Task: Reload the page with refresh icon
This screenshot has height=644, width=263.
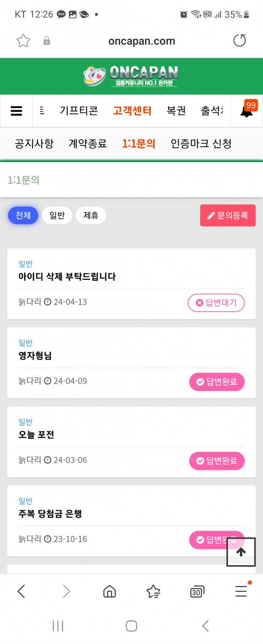Action: point(239,41)
